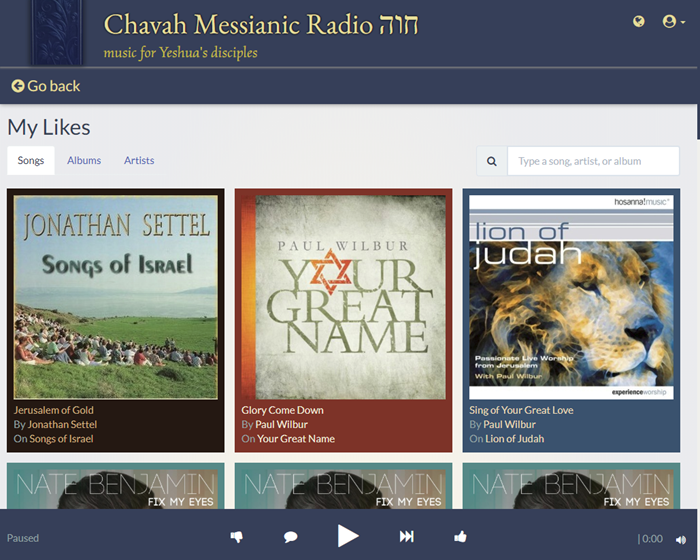700x560 pixels.
Task: Switch to the Artists tab
Action: tap(139, 160)
